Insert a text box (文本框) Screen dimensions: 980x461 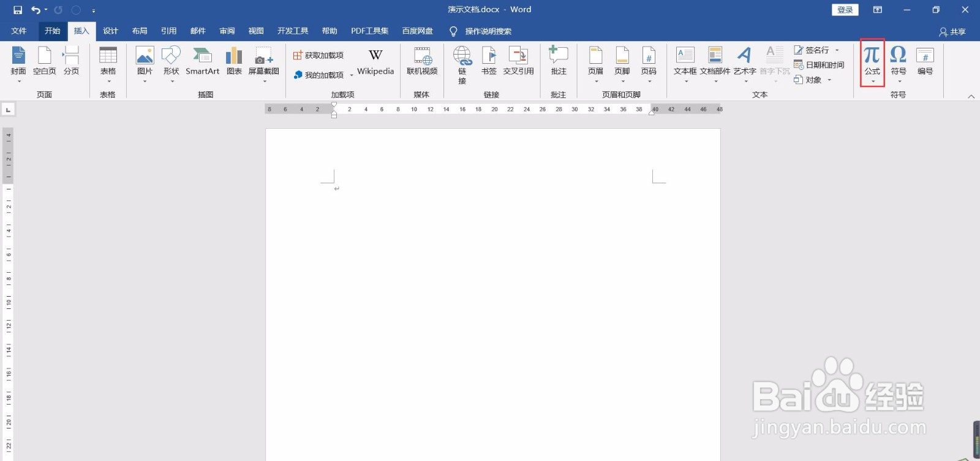pyautogui.click(x=685, y=64)
